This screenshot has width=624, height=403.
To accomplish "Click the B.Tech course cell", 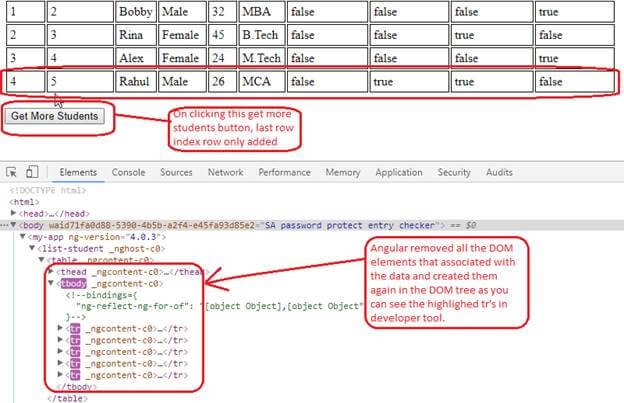I will (261, 35).
